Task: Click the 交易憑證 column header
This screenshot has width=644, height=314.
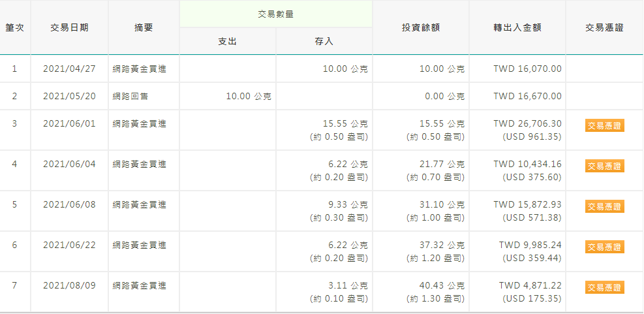Action: pos(604,27)
